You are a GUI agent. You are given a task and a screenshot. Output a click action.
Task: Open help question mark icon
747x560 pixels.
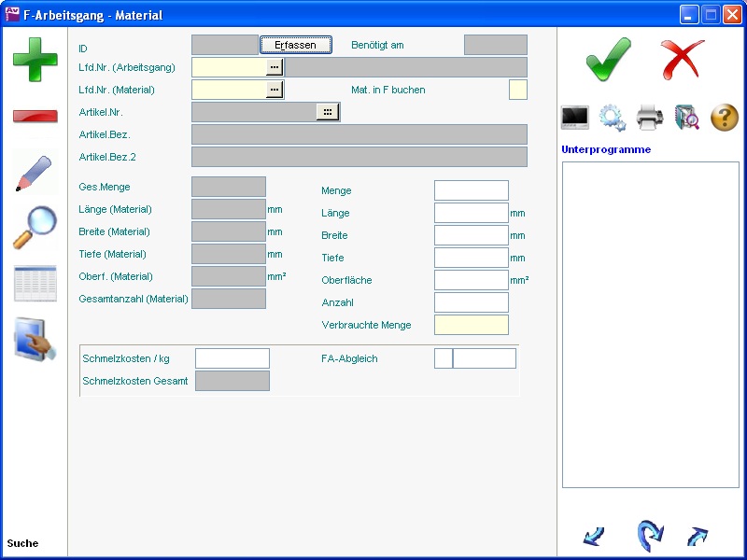725,118
